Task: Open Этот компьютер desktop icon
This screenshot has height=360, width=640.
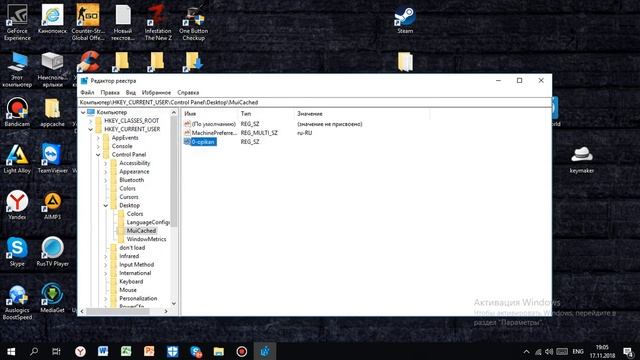Action: coord(17,69)
